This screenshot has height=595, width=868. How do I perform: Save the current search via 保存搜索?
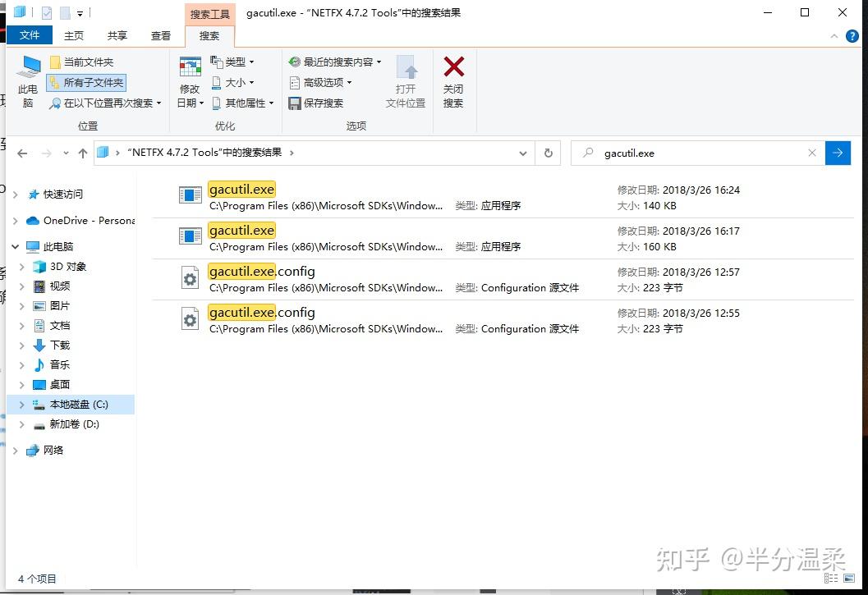pos(319,103)
